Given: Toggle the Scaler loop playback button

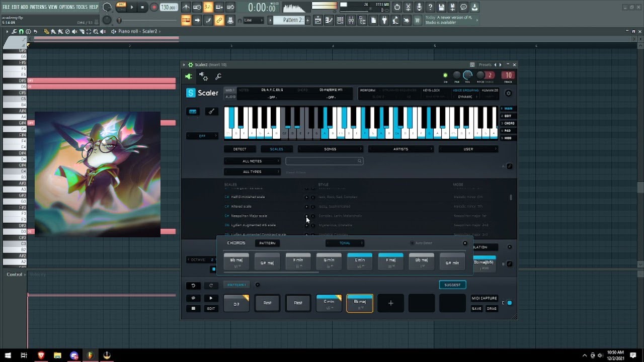Looking at the screenshot, I should click(x=193, y=298).
